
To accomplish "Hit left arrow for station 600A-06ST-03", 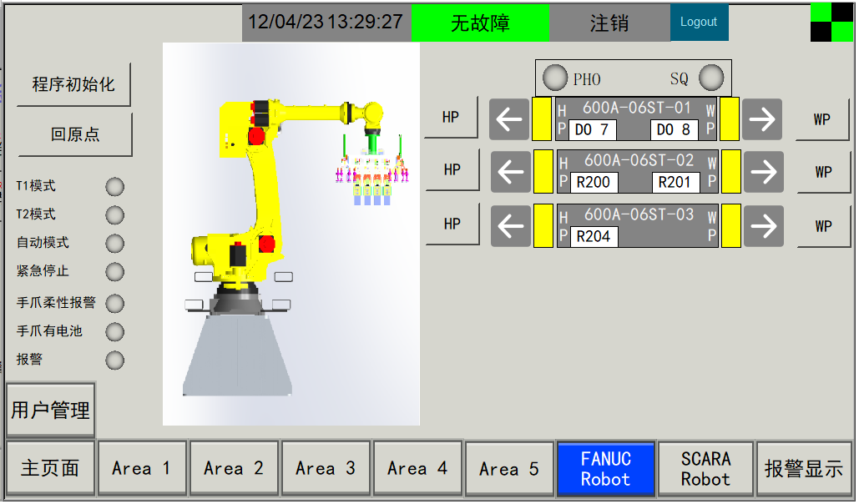I will pos(509,226).
